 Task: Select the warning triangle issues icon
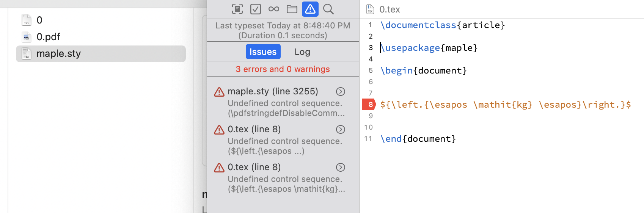click(x=310, y=9)
